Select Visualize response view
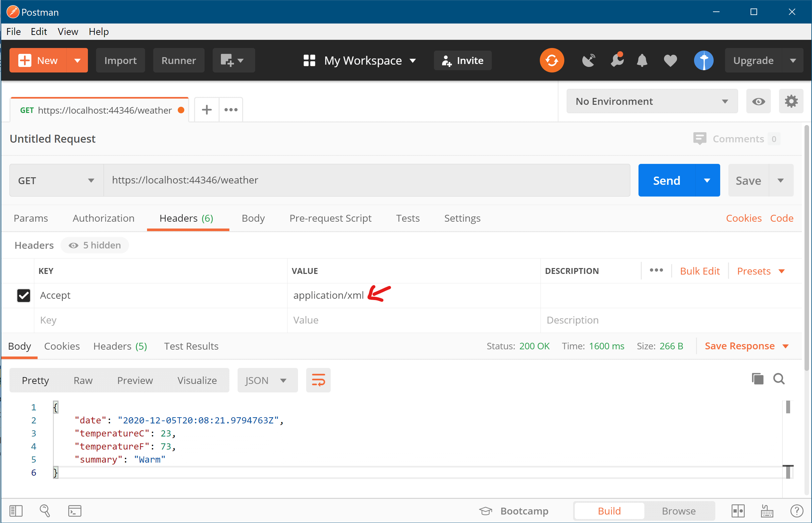Screen dimensions: 812x523 click(197, 380)
